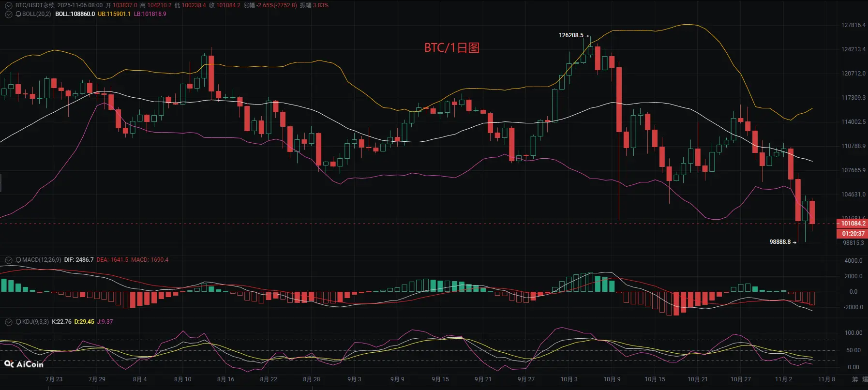Click the 11月 8 date on the time axis
The width and height of the screenshot is (868, 390).
coord(826,379)
